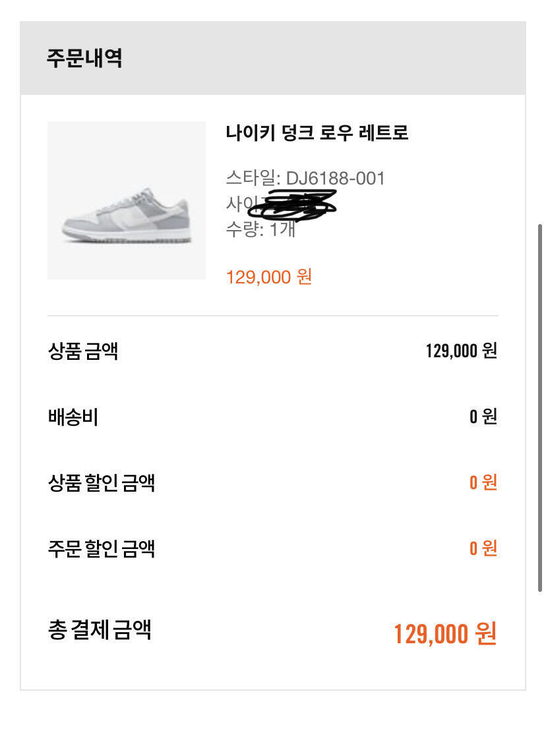Viewport: 546px width, 756px height.
Task: Click the 총 결제 금액 label
Action: click(x=100, y=629)
